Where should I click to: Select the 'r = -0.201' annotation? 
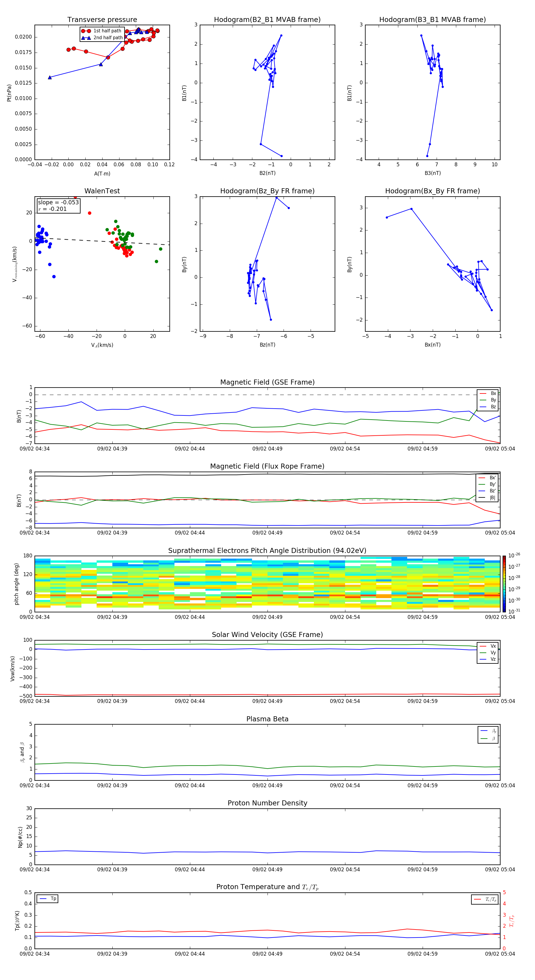(x=53, y=209)
